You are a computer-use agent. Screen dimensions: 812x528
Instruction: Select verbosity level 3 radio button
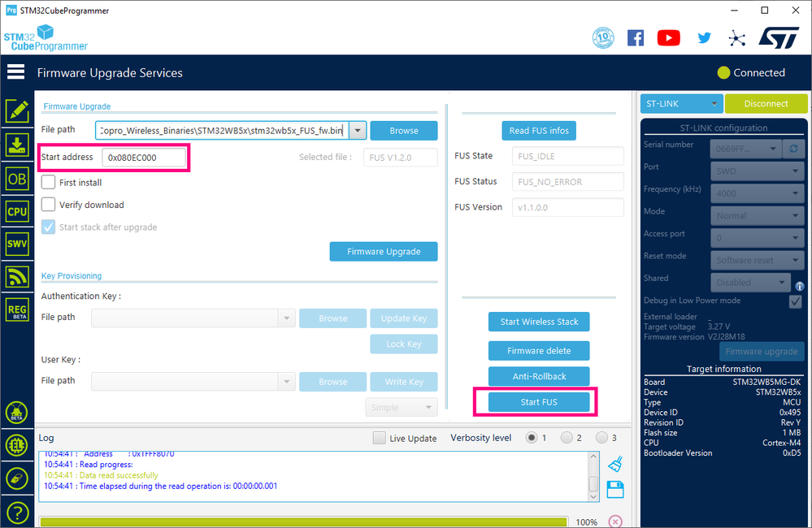[x=601, y=437]
